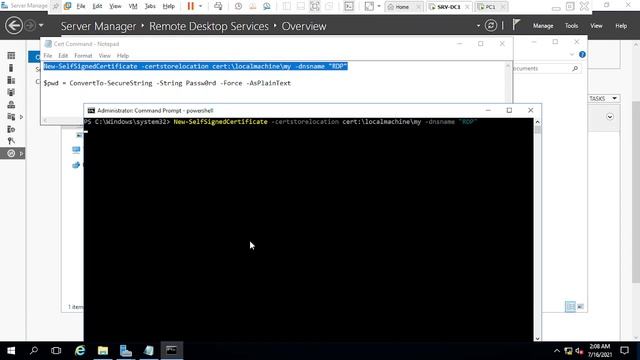Open the Help menu in Server Manager header

tap(621, 26)
